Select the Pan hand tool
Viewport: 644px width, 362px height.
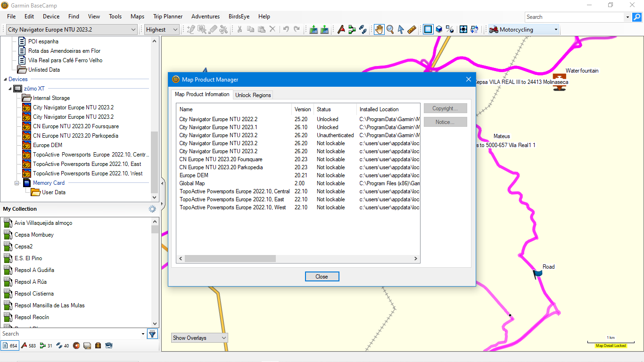tap(379, 29)
